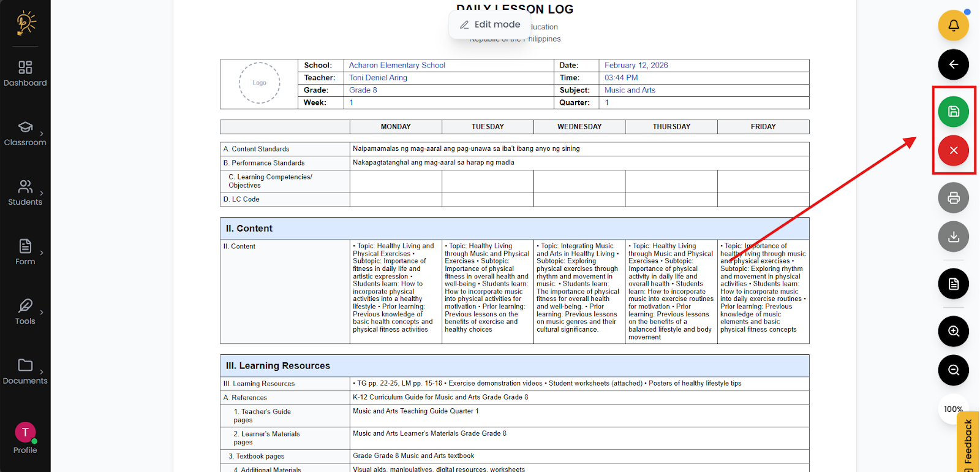The image size is (980, 472).
Task: Click the yellow notification bell icon
Action: pos(953,26)
